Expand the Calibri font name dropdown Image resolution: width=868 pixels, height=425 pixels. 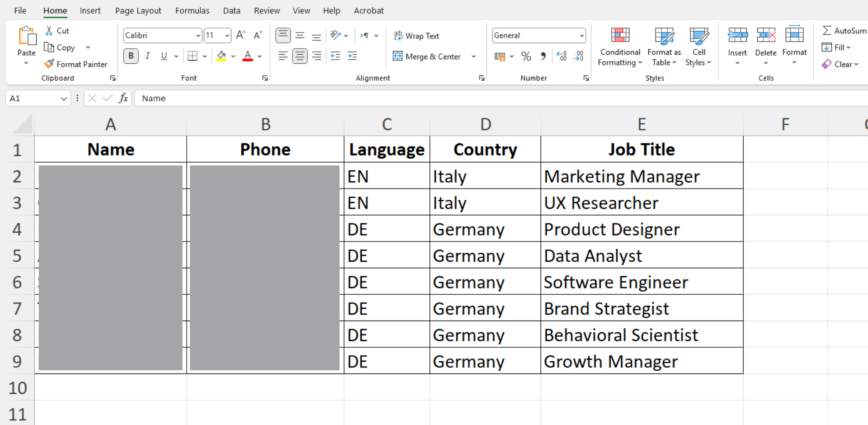click(198, 36)
